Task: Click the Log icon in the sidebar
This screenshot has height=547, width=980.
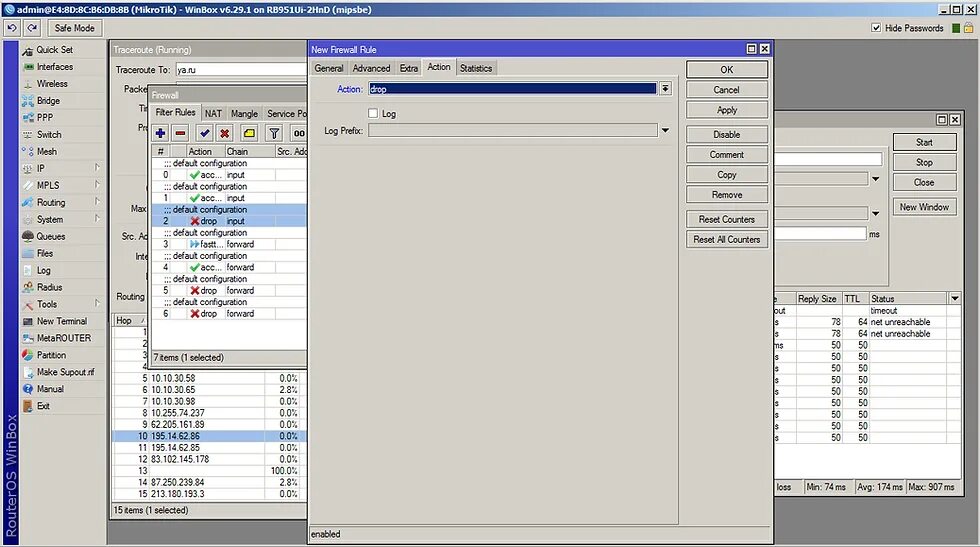Action: [x=28, y=270]
